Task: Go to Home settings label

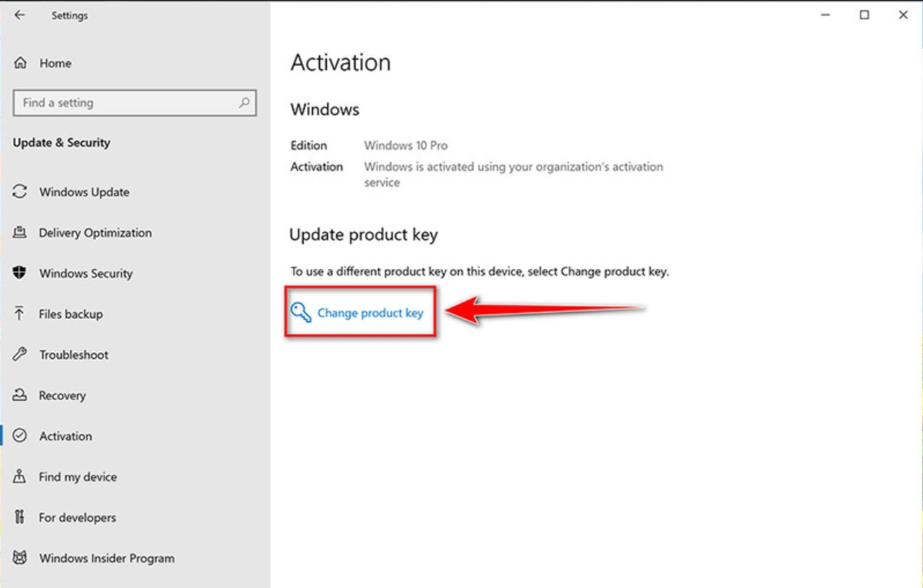Action: (x=56, y=63)
